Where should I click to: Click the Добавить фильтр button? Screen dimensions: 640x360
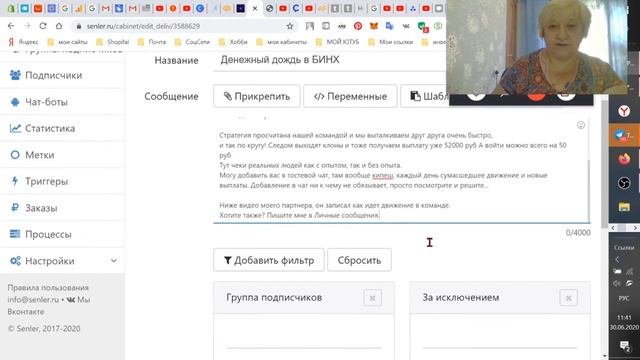coord(269,260)
